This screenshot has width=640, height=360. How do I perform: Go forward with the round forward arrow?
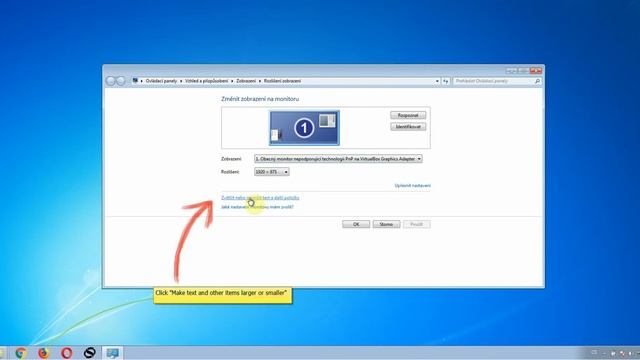pos(121,81)
